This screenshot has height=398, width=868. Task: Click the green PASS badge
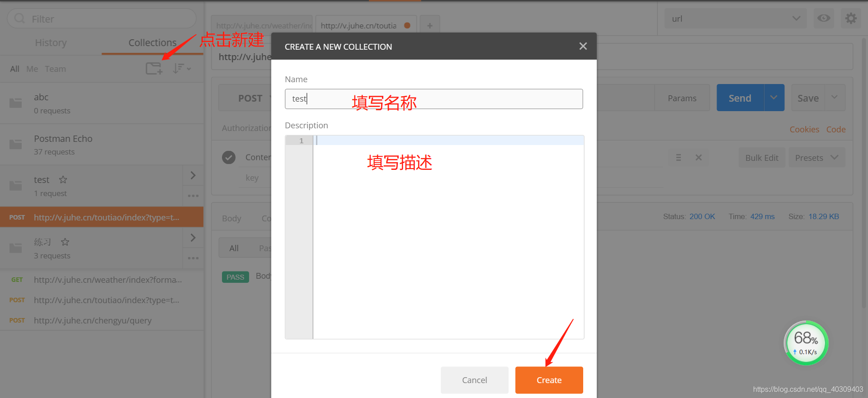pos(235,277)
